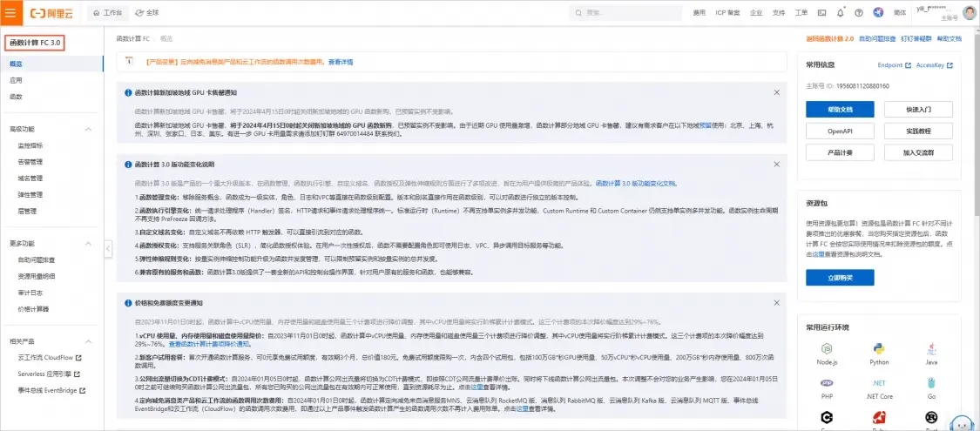The width and height of the screenshot is (980, 431).
Task: Open the user avatar account menu
Action: pyautogui.click(x=970, y=12)
